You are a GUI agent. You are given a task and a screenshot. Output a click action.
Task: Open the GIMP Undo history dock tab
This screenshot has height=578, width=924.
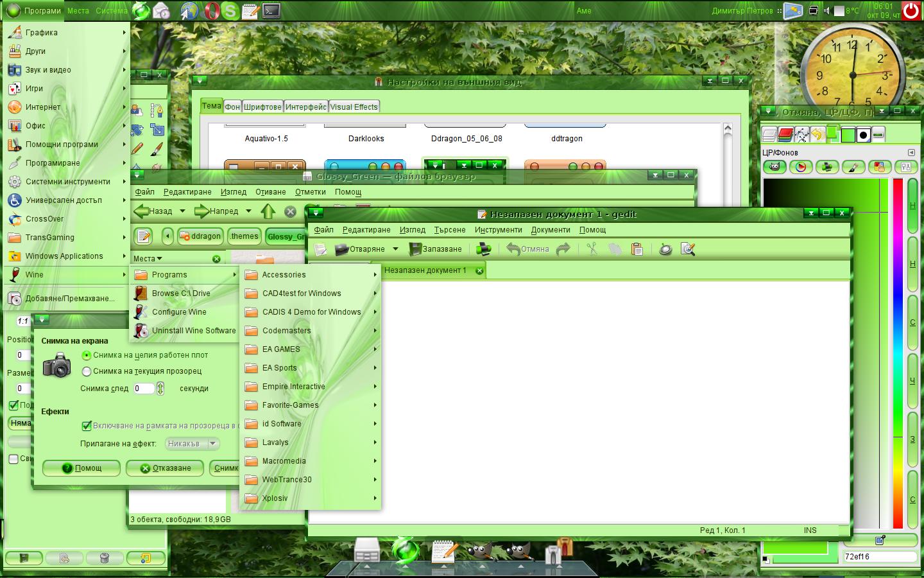click(x=817, y=134)
